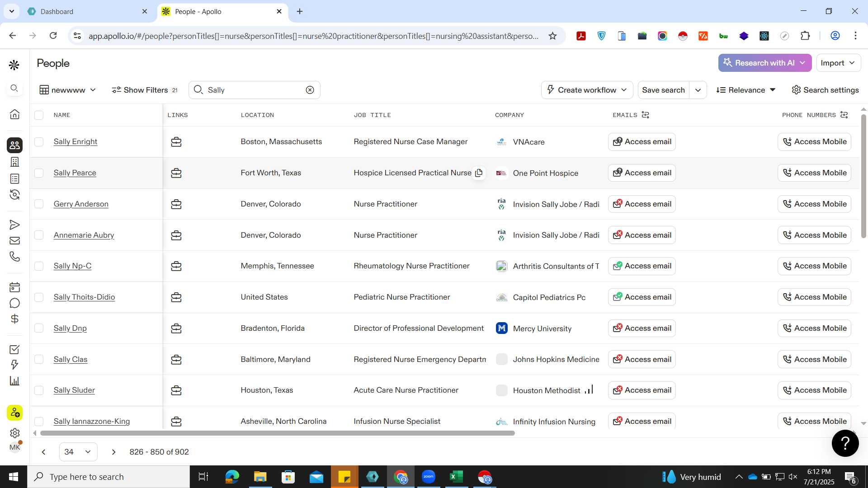Check the box for Sally Np-C
The image size is (868, 488).
point(39,266)
